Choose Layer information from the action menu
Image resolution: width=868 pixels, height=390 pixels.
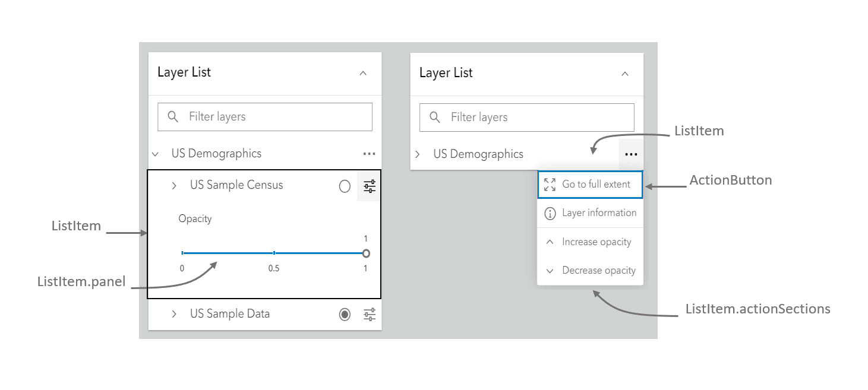600,213
